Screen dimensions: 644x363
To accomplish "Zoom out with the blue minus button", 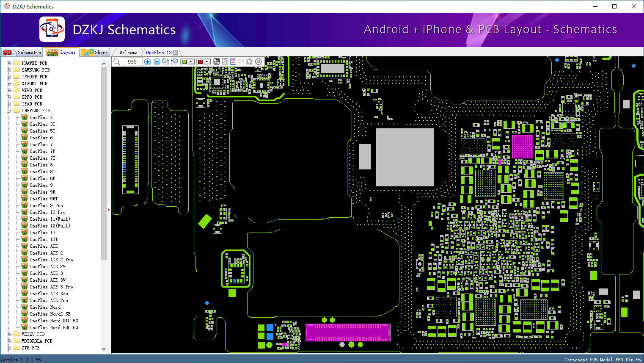I will [x=157, y=62].
